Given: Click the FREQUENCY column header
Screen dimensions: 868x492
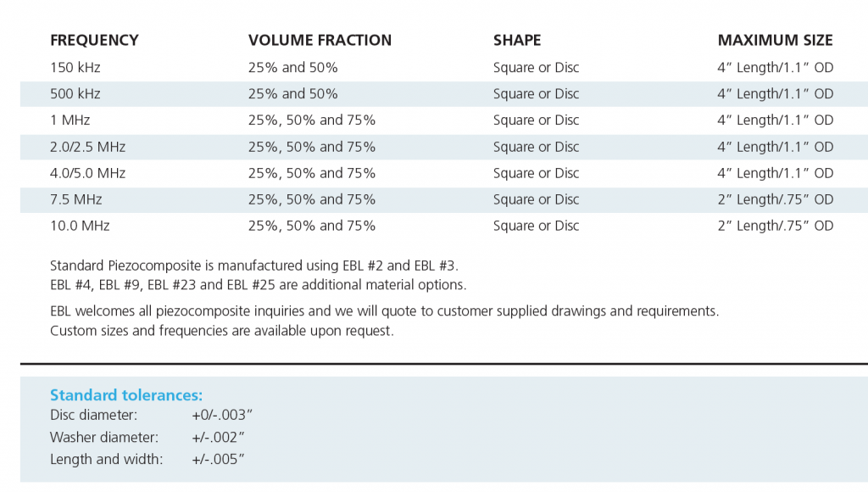Looking at the screenshot, I should tap(94, 40).
